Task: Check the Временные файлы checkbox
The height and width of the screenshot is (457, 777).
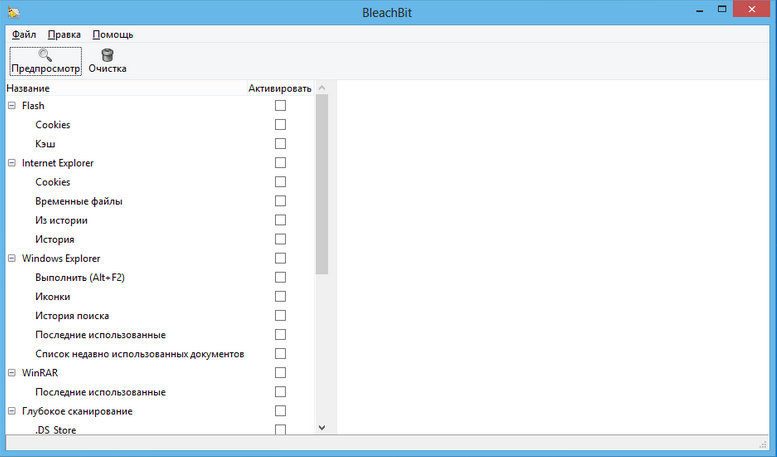Action: (280, 201)
